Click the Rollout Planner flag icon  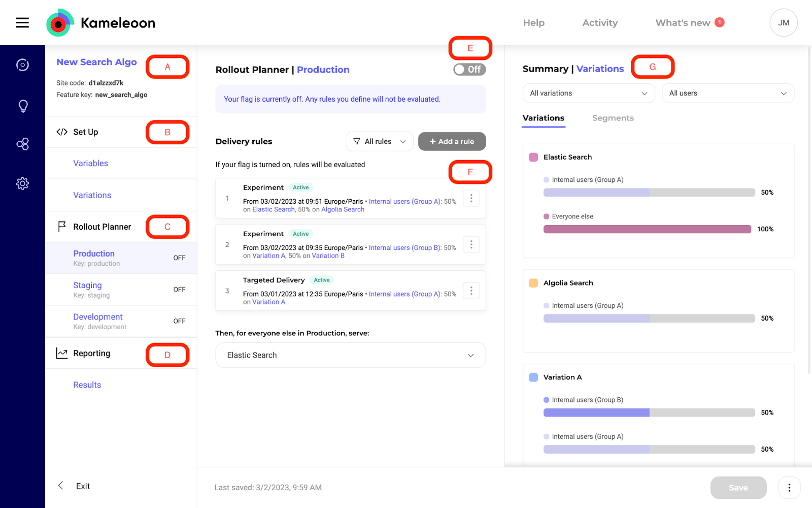62,227
